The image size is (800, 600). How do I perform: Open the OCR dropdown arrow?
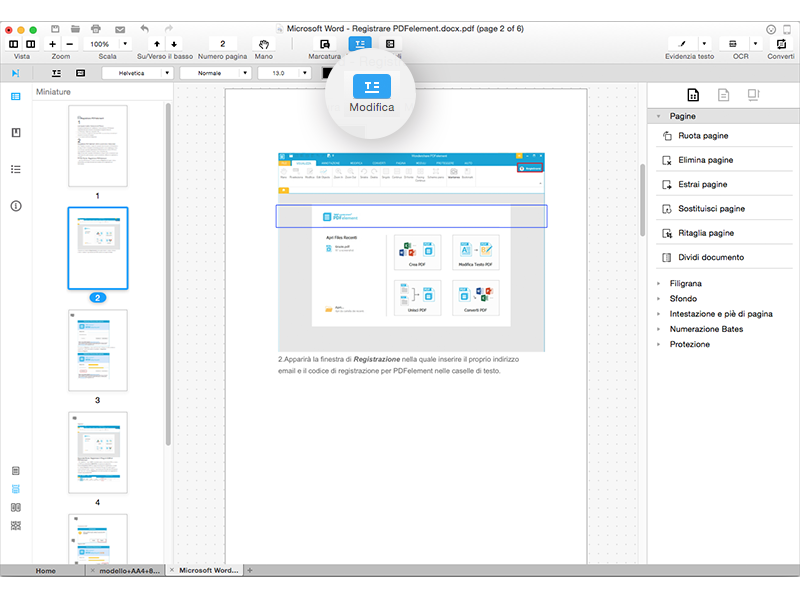pos(755,44)
